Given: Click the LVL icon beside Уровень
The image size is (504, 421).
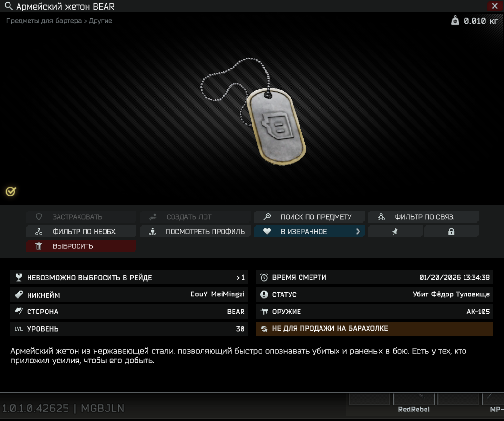Looking at the screenshot, I should (19, 329).
